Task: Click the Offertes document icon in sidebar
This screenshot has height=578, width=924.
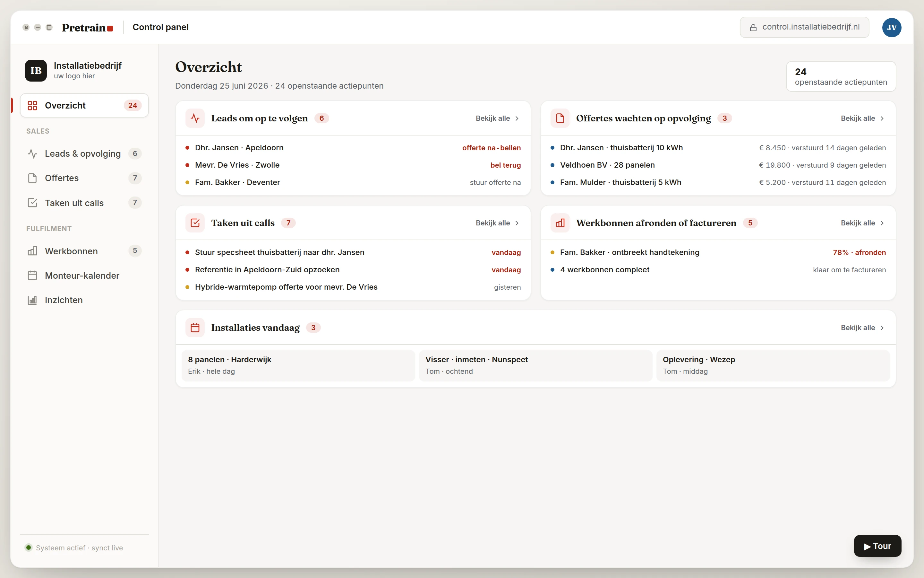Action: point(32,178)
